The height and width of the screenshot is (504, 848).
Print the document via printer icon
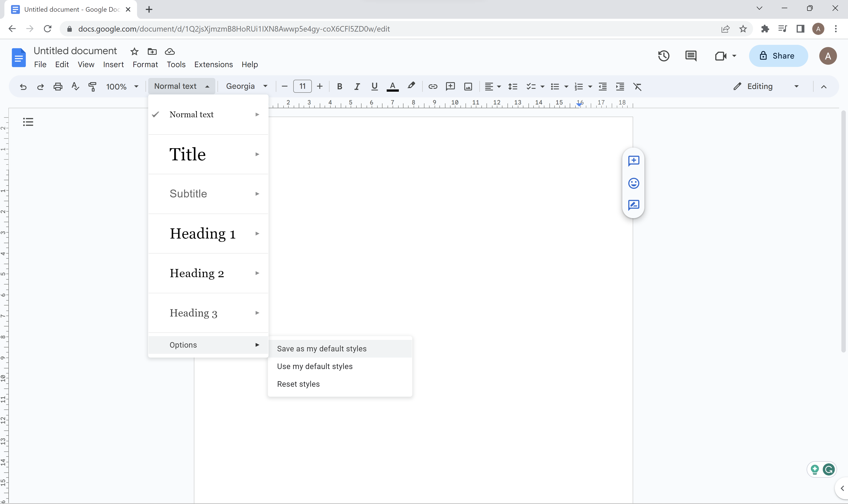[x=58, y=87]
